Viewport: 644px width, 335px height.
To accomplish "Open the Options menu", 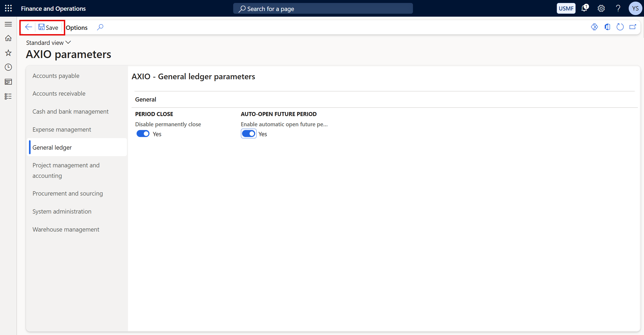I will pos(77,27).
